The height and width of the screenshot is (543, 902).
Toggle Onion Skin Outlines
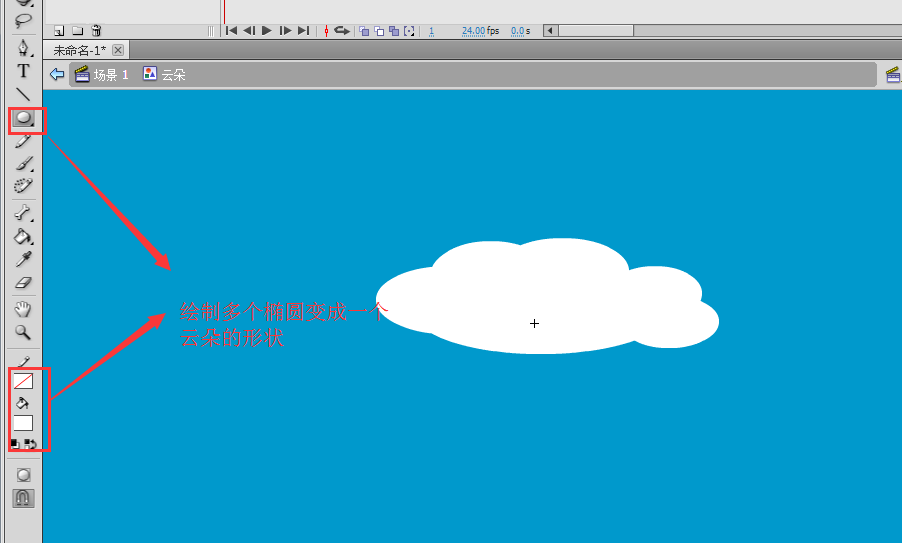click(x=379, y=31)
